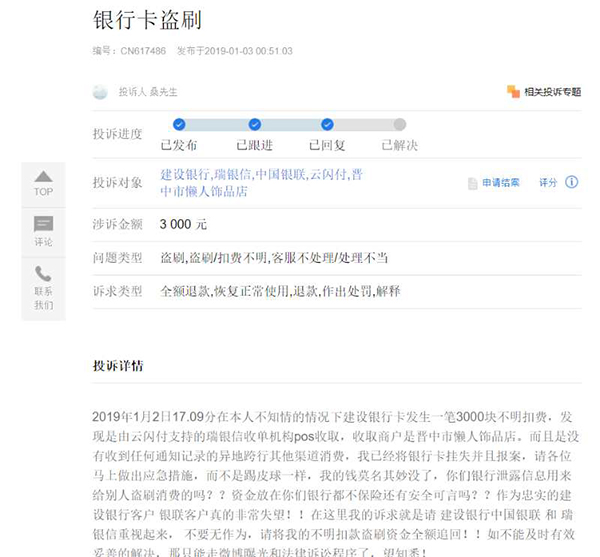Click the 已发布 label
Screen dimensions: 600x557
pyautogui.click(x=179, y=145)
